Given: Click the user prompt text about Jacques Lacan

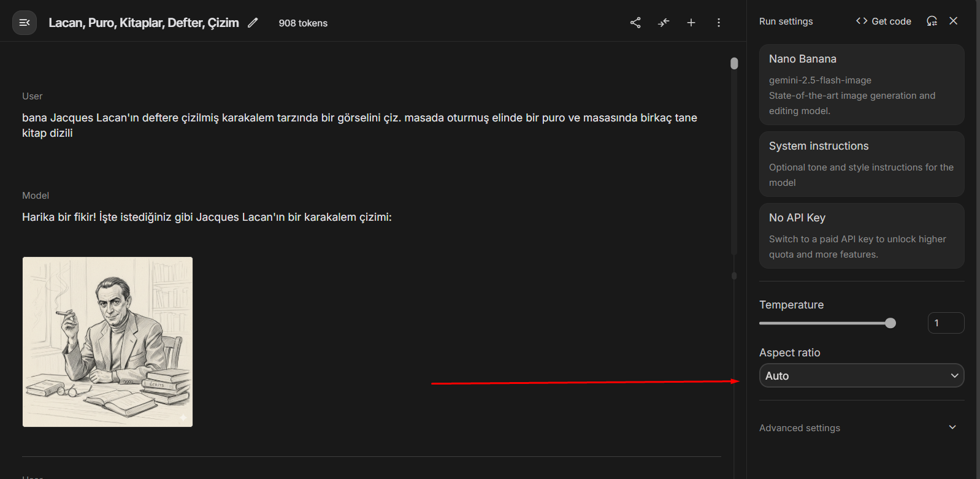Looking at the screenshot, I should click(359, 125).
